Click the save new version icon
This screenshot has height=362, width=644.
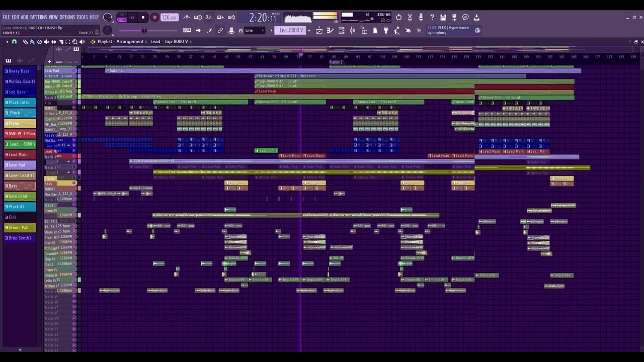pyautogui.click(x=454, y=18)
